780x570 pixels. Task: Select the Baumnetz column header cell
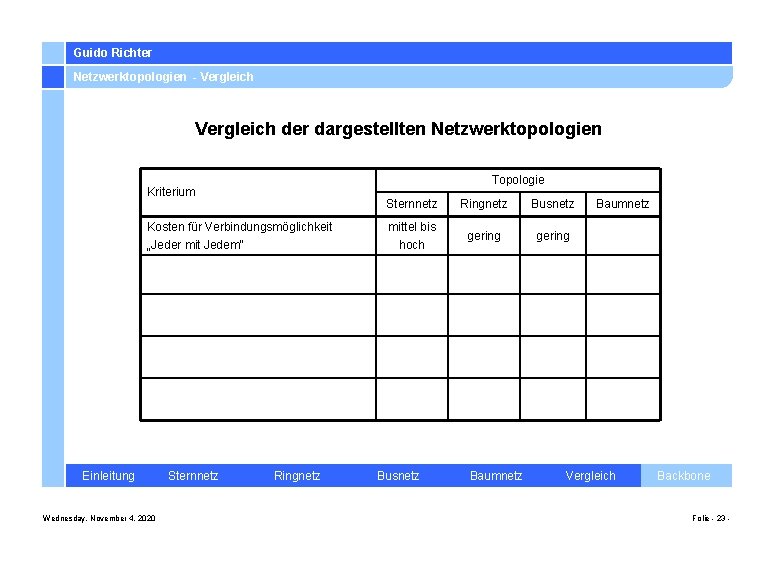(623, 204)
